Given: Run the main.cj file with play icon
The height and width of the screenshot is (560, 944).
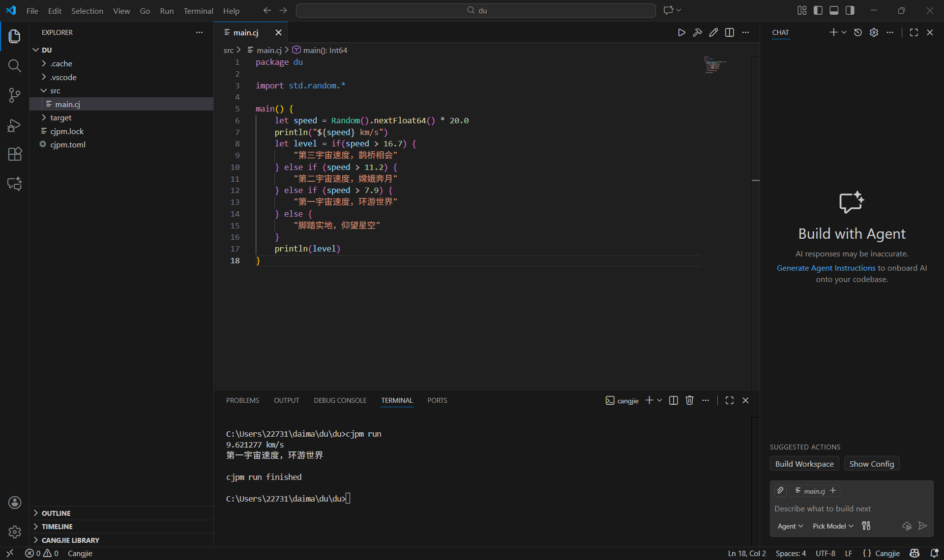Looking at the screenshot, I should tap(681, 32).
